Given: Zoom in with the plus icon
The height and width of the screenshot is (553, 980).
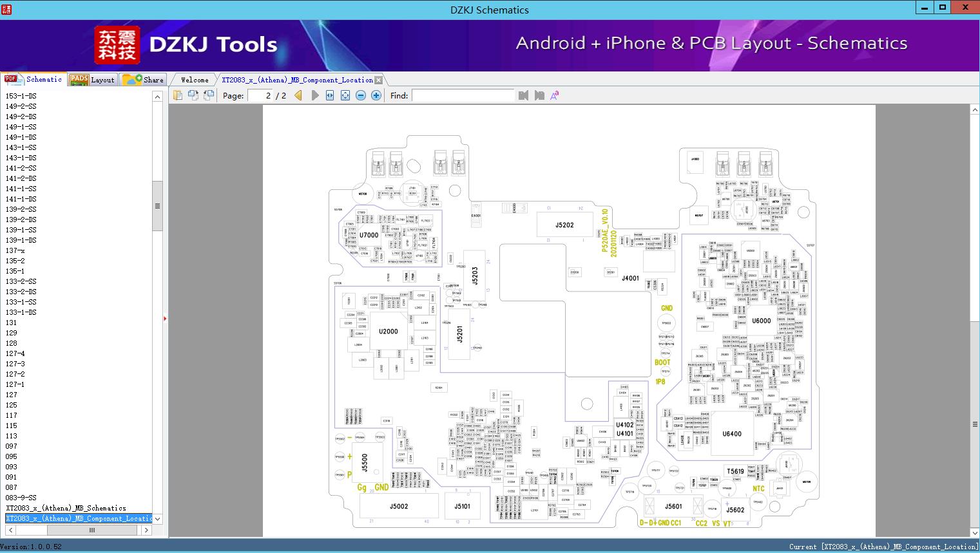Looking at the screenshot, I should [376, 95].
